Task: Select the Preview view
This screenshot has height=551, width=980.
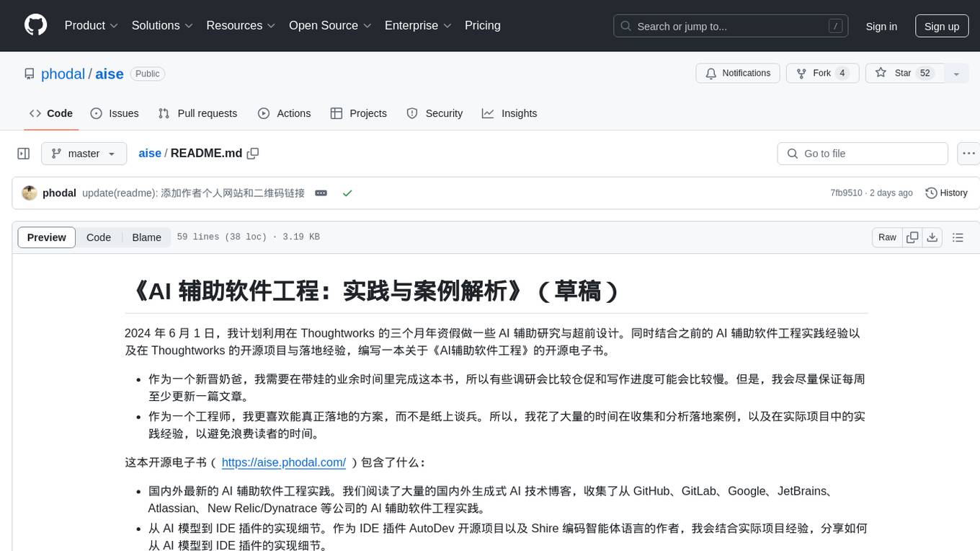Action: (x=47, y=237)
